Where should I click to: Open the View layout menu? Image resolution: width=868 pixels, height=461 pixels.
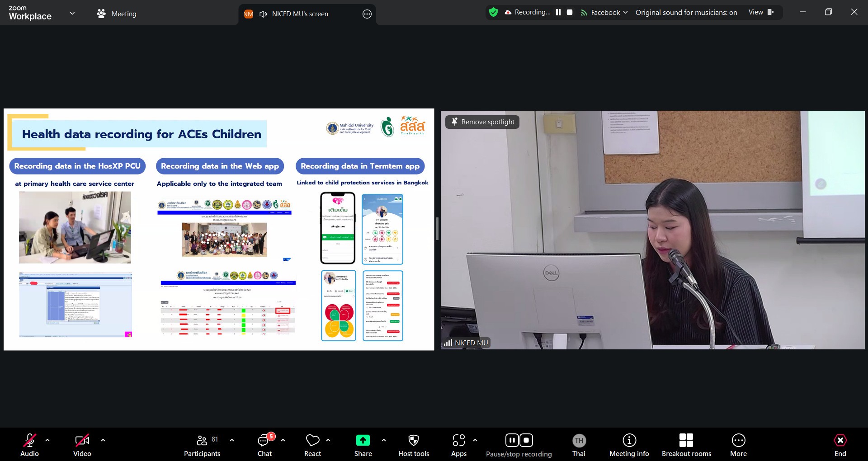click(760, 12)
